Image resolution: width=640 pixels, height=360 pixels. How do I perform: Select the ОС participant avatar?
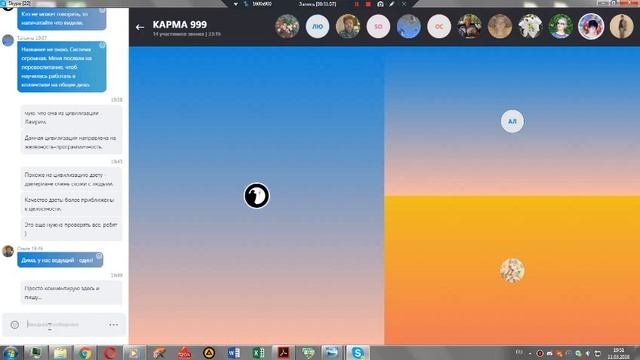439,27
